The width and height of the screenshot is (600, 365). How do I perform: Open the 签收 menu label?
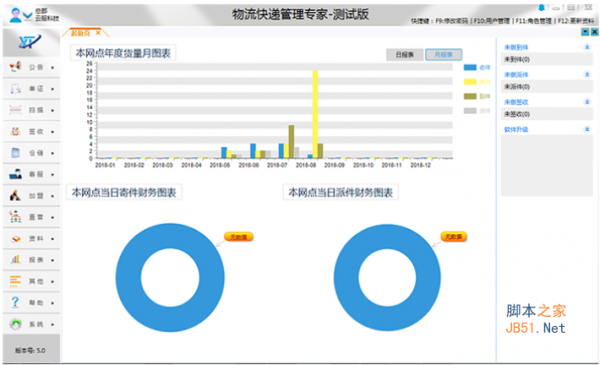point(36,132)
